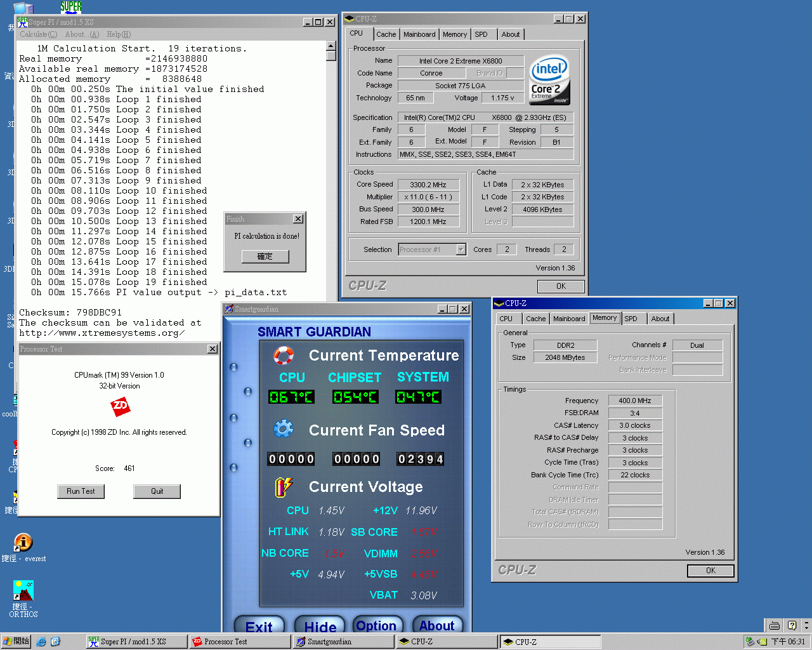Expand the language bar options arrow

point(806,625)
